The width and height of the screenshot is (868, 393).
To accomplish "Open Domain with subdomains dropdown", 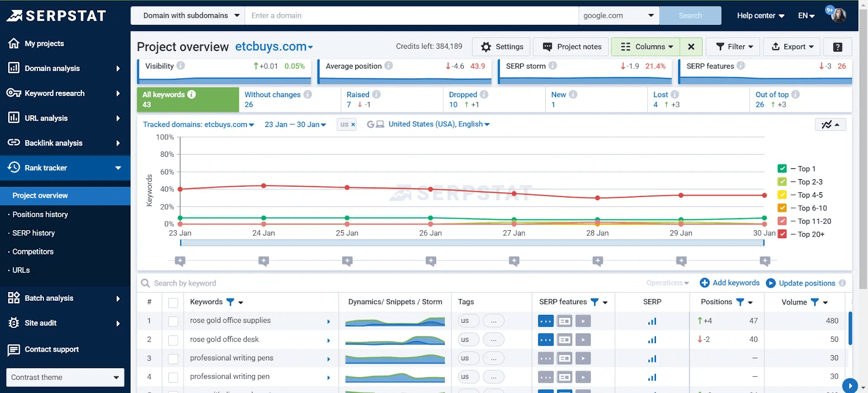I will tap(188, 15).
